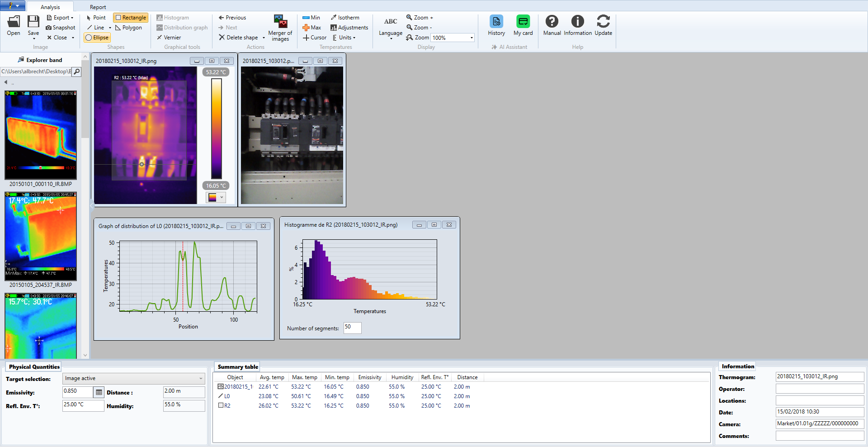Toggle the Ellipse shape tool
868x447 pixels.
coord(97,38)
